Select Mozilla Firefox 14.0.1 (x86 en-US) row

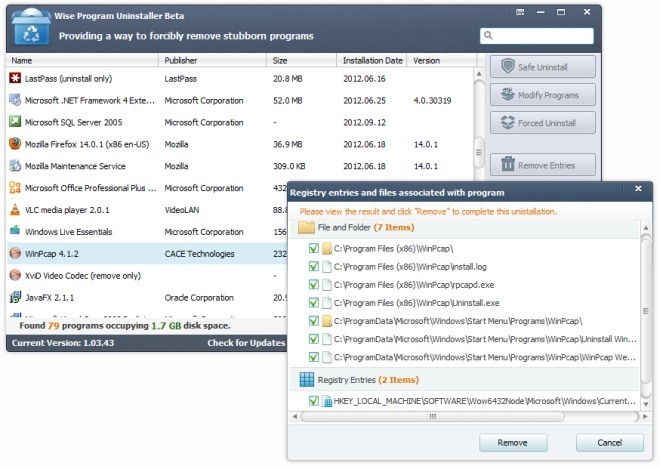point(240,144)
